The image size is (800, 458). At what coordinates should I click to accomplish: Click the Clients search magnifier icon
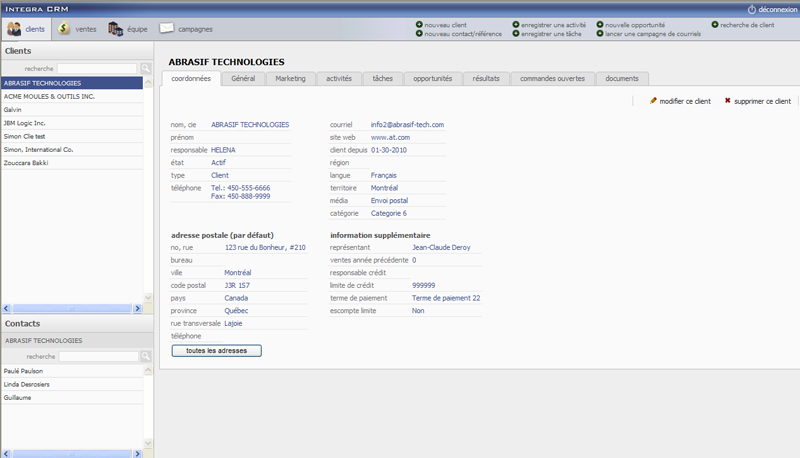click(145, 69)
